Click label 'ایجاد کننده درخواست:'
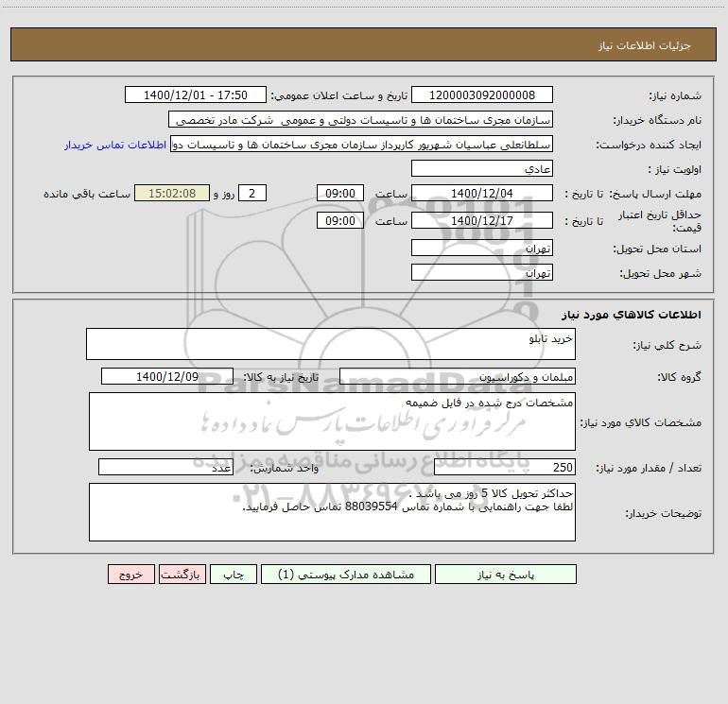The width and height of the screenshot is (728, 704). 649,145
